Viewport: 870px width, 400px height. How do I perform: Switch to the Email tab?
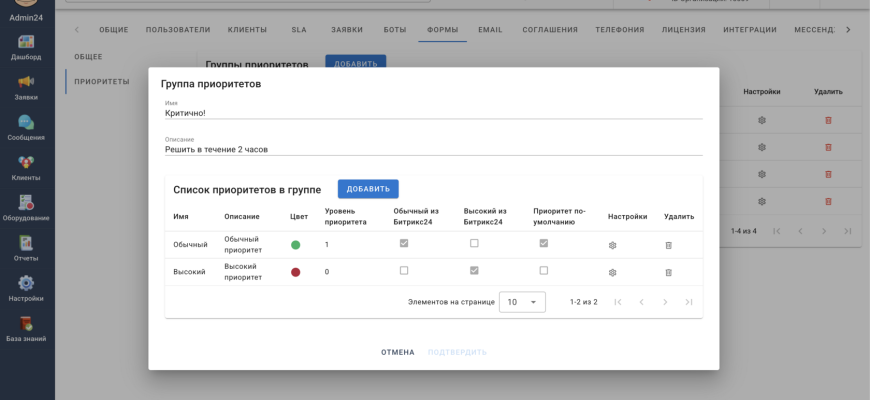coord(490,30)
